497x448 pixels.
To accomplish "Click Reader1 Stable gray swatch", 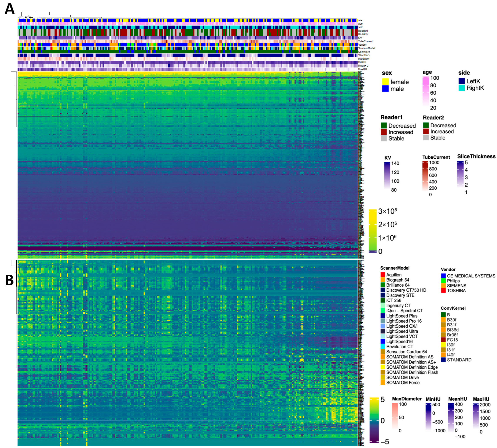I will pos(384,138).
